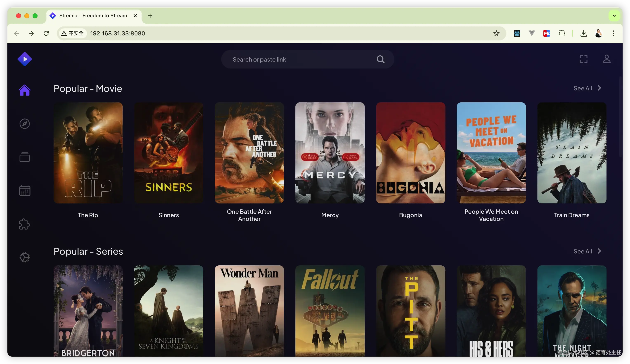This screenshot has width=630, height=364.
Task: Focus the Search or paste link field
Action: [300, 59]
